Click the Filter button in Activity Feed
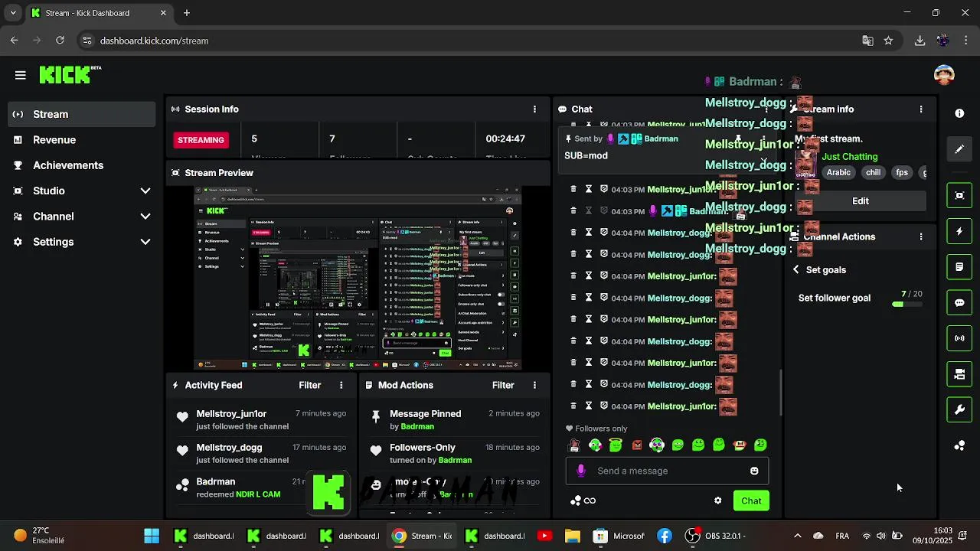Image resolution: width=980 pixels, height=551 pixels. click(x=310, y=385)
